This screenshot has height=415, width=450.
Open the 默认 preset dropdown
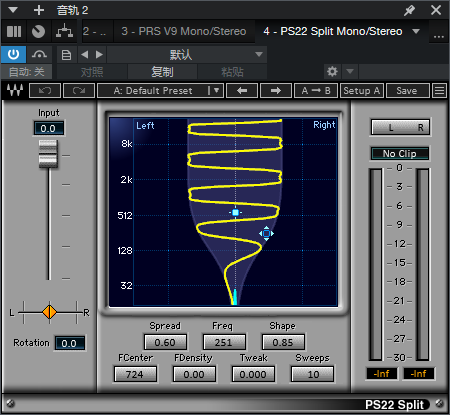click(187, 55)
